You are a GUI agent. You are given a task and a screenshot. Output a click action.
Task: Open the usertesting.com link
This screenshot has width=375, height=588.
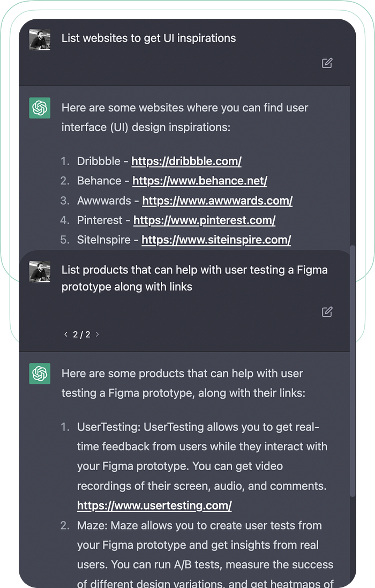tap(154, 505)
